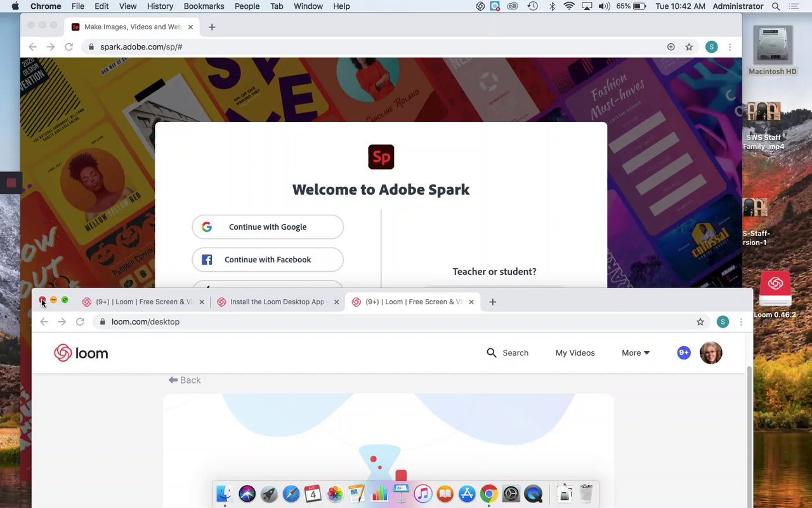Open Spotlight search in the menu bar
This screenshot has width=812, height=508.
tap(776, 6)
